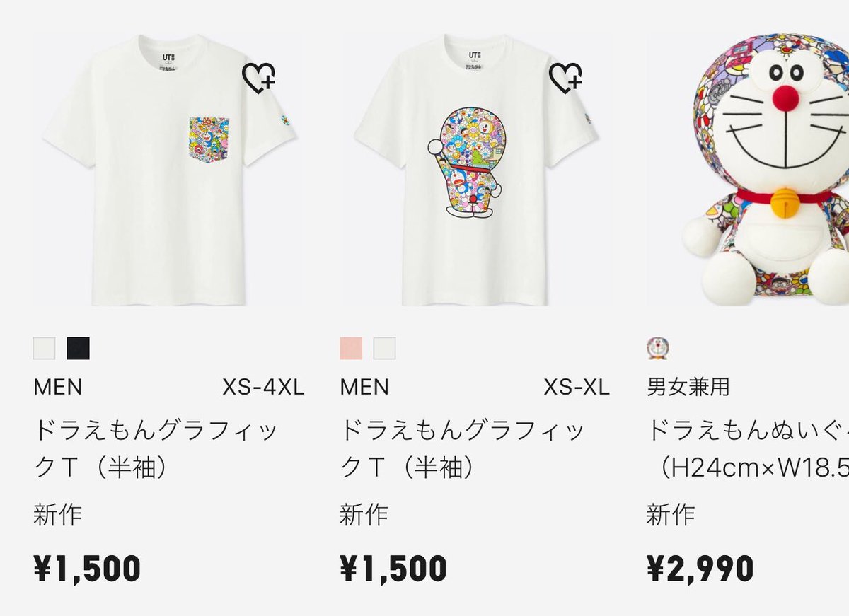Open first ドラえもんグラフィックT title link

(x=156, y=448)
